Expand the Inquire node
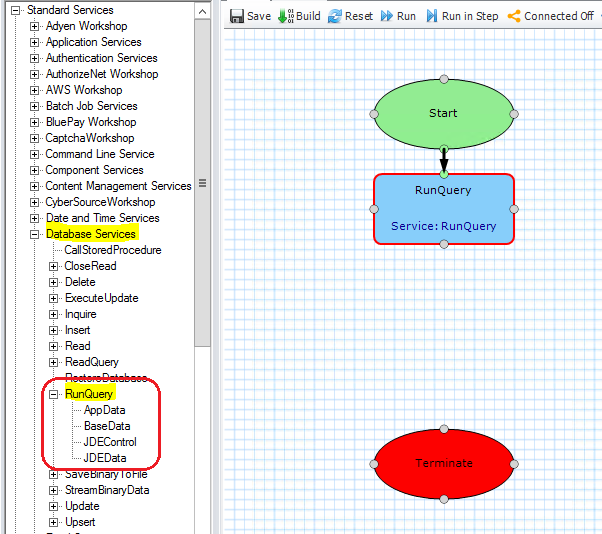Viewport: 602px width, 534px height. pos(53,314)
